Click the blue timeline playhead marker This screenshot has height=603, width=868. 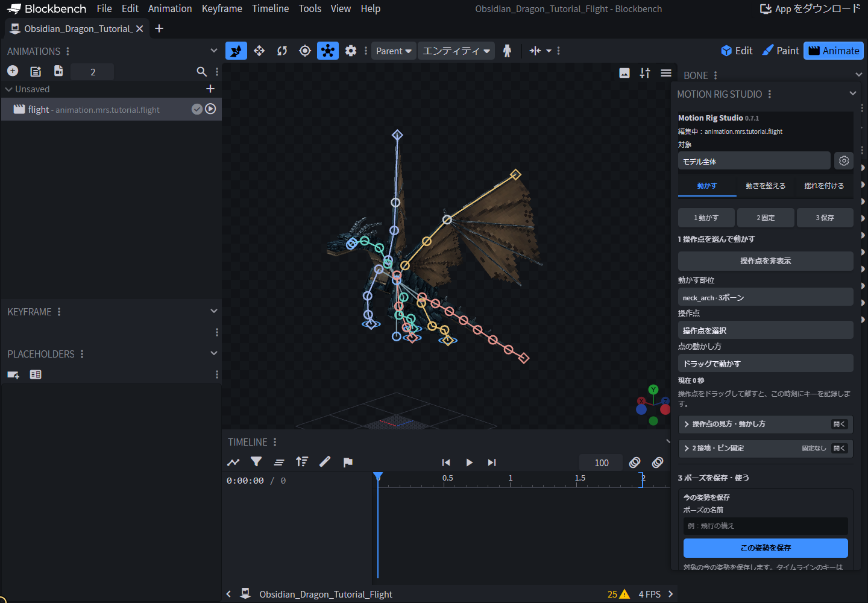click(378, 476)
